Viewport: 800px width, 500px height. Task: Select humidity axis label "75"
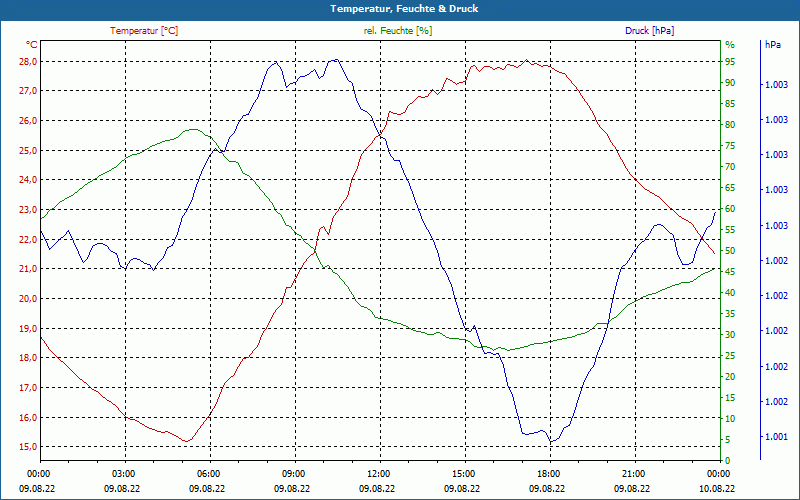(730, 146)
